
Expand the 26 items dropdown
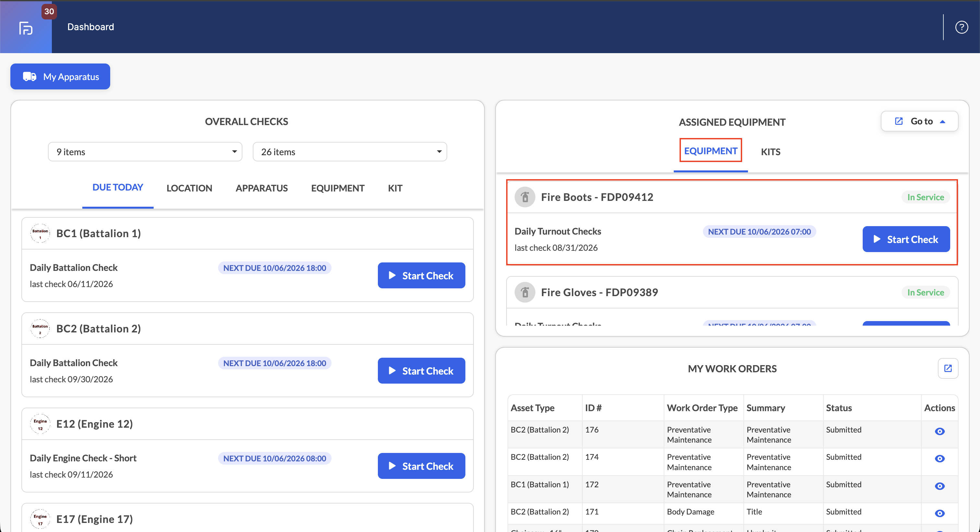pyautogui.click(x=350, y=152)
